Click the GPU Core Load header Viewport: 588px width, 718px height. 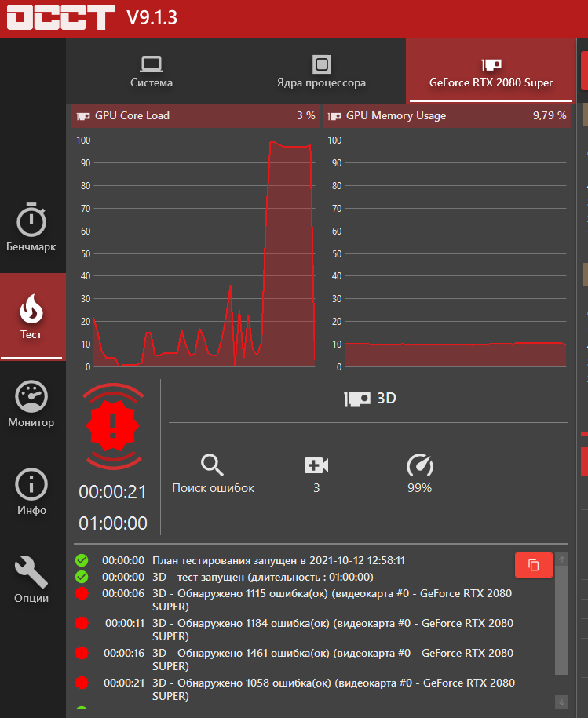[x=195, y=116]
